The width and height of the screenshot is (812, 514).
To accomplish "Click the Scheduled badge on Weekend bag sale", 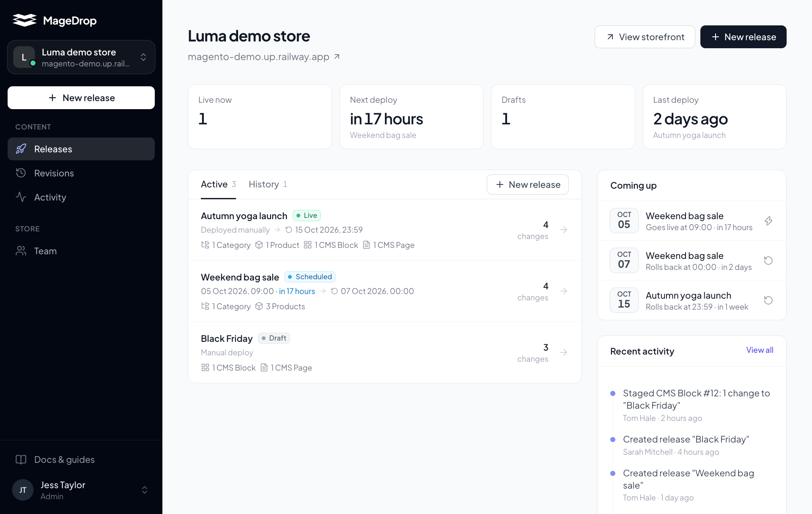I will 310,277.
